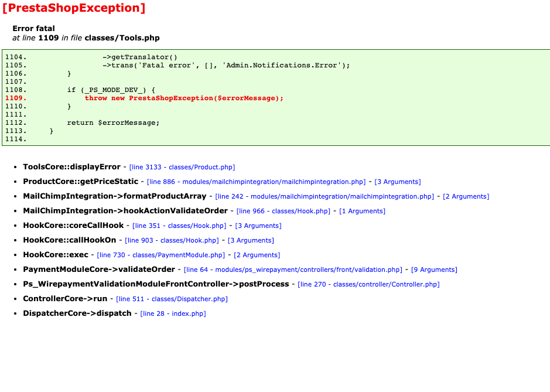Screen dimensions: 550x392
Task: Select the [PrestaShopException] heading
Action: 74,8
